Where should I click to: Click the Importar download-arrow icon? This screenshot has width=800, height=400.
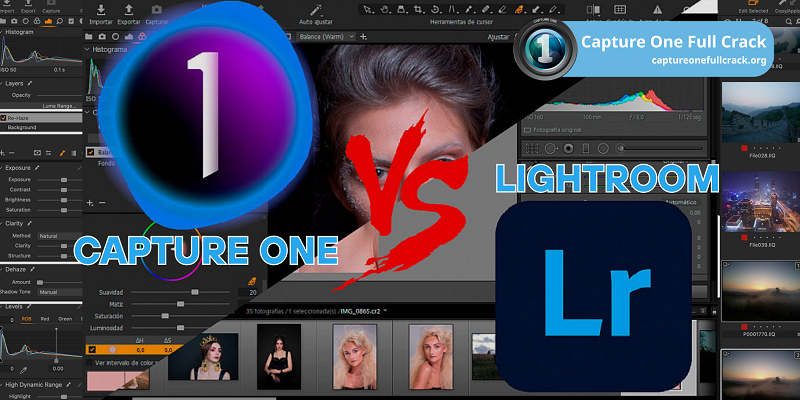(x=101, y=10)
